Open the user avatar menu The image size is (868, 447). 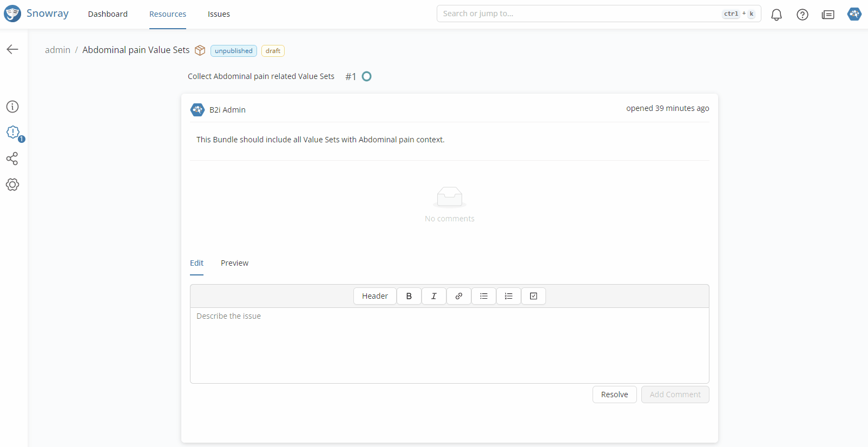coord(854,14)
